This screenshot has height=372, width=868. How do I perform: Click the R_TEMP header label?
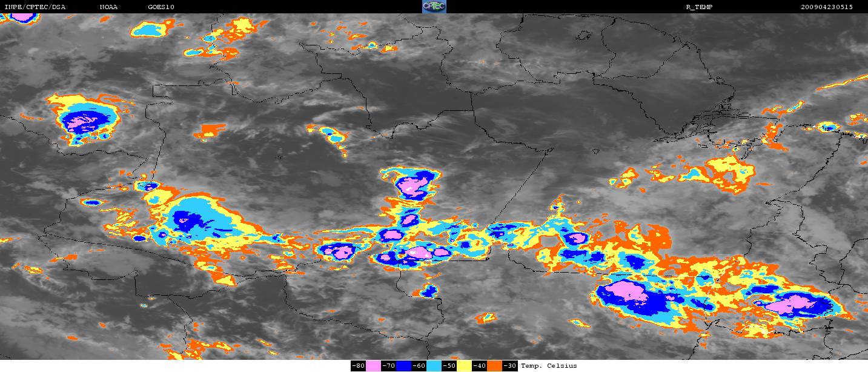[699, 7]
